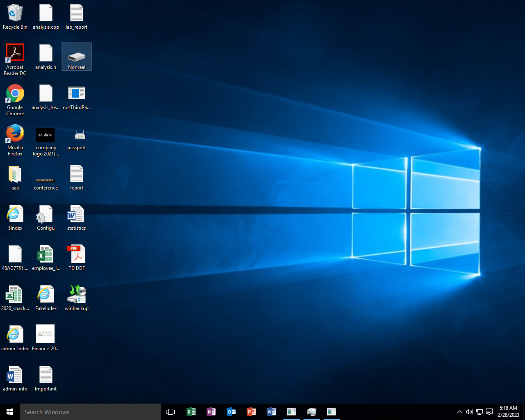Click the Word icon in the taskbar
Screen dimensions: 525x420
click(272, 412)
